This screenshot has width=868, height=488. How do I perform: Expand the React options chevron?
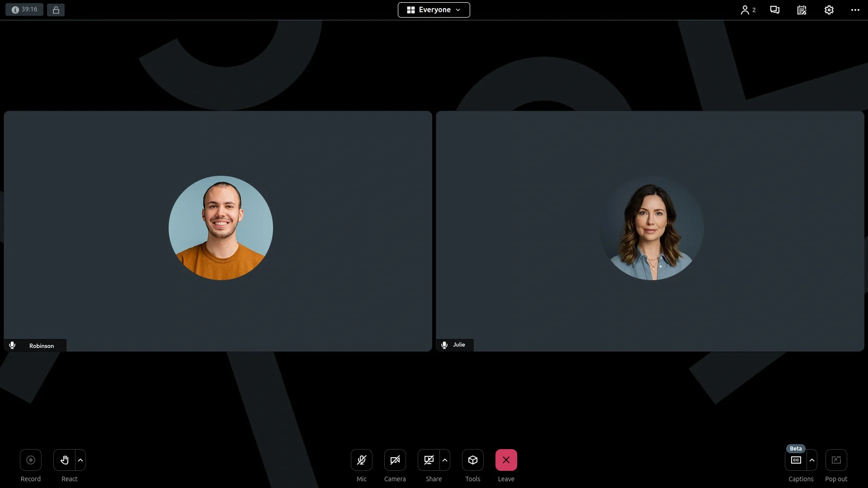tap(80, 460)
